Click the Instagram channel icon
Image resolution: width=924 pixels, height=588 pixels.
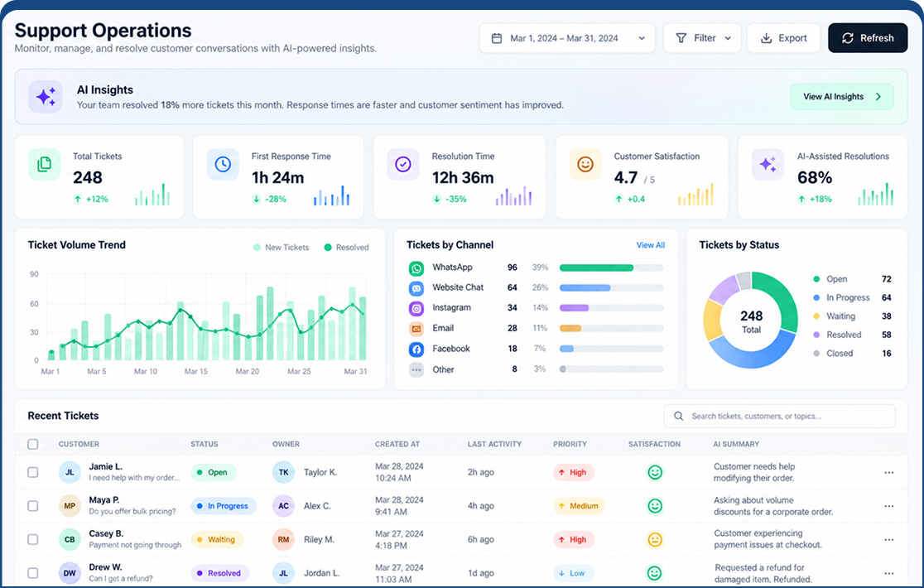(416, 309)
